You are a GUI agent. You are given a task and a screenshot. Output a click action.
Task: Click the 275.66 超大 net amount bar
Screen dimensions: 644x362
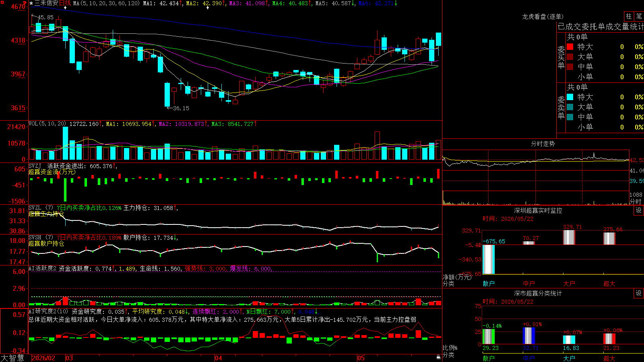609,238
